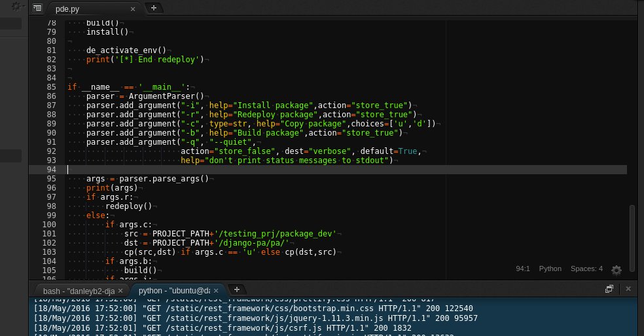This screenshot has height=336, width=644.
Task: Close the terminal panel with X
Action: click(628, 289)
